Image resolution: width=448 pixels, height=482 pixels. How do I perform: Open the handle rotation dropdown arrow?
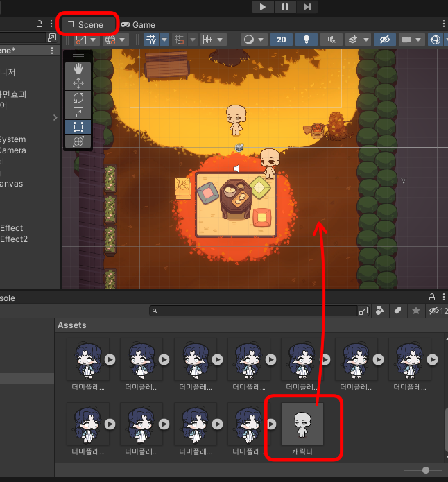tap(122, 40)
